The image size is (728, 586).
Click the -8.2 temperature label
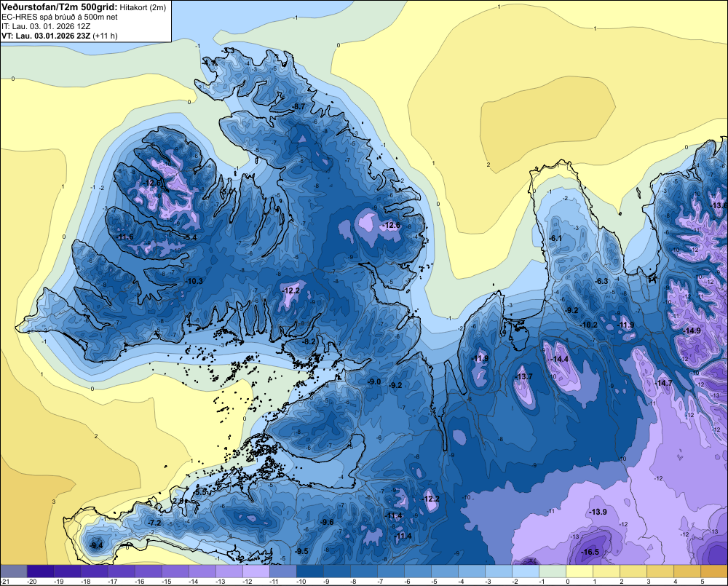(x=309, y=341)
